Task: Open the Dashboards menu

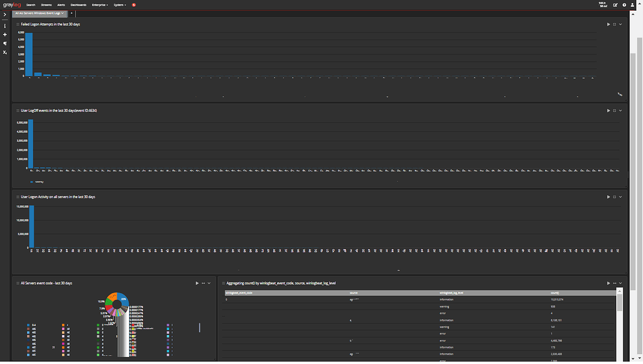Action: [x=78, y=4]
